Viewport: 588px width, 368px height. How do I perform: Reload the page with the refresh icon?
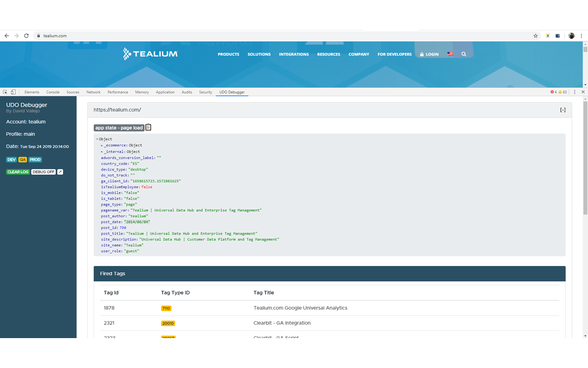pos(26,36)
